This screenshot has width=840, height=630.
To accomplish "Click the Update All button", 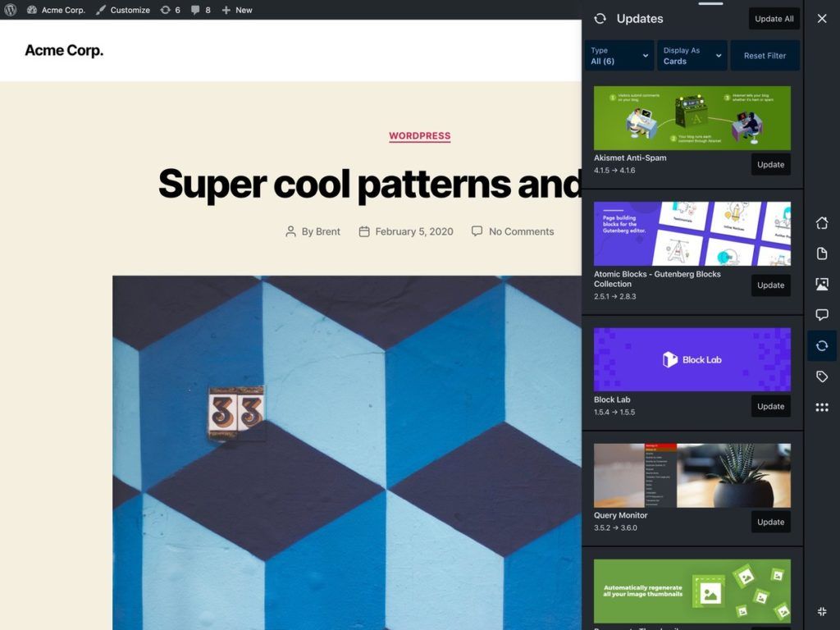I will 774,18.
